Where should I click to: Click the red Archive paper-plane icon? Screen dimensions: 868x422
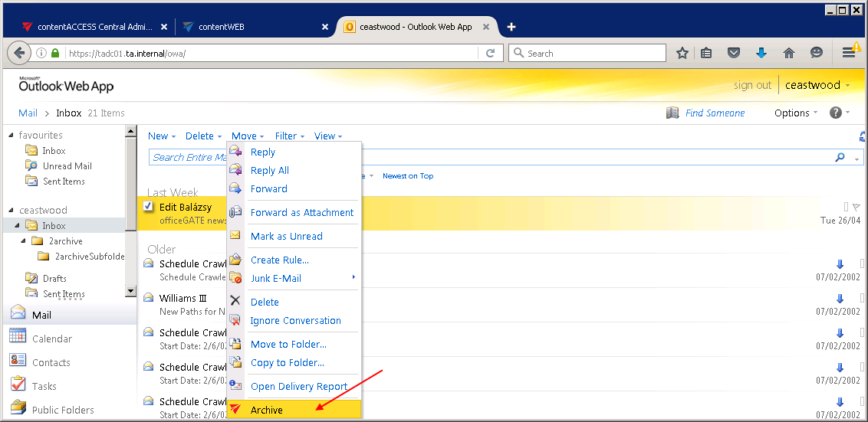coord(236,409)
